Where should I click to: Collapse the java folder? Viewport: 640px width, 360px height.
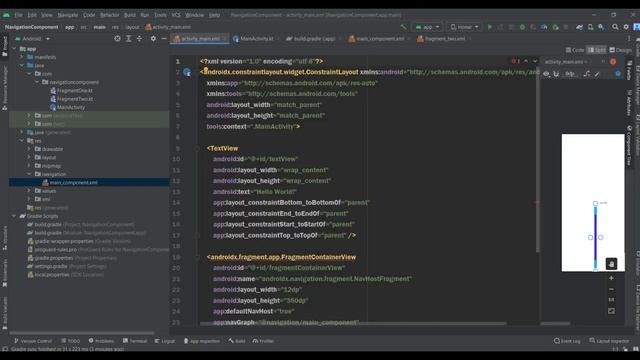pyautogui.click(x=22, y=65)
